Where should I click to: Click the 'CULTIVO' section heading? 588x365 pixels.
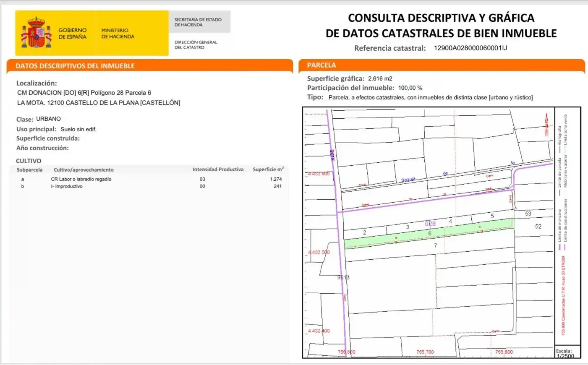(29, 161)
